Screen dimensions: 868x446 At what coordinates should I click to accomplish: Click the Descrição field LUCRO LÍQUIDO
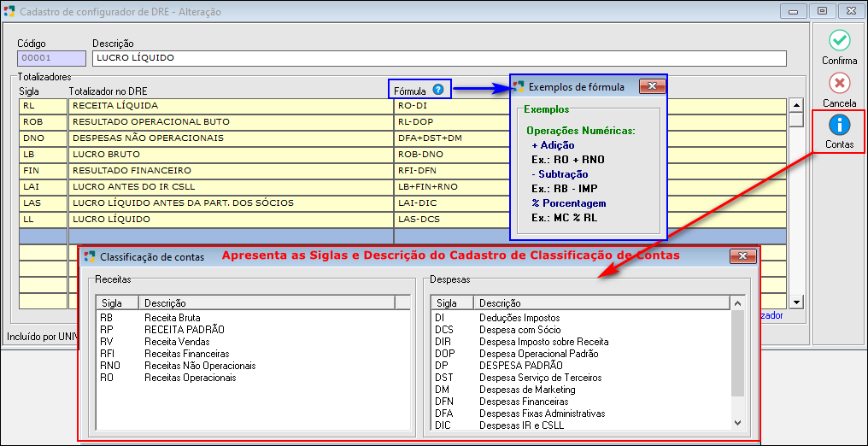click(439, 58)
